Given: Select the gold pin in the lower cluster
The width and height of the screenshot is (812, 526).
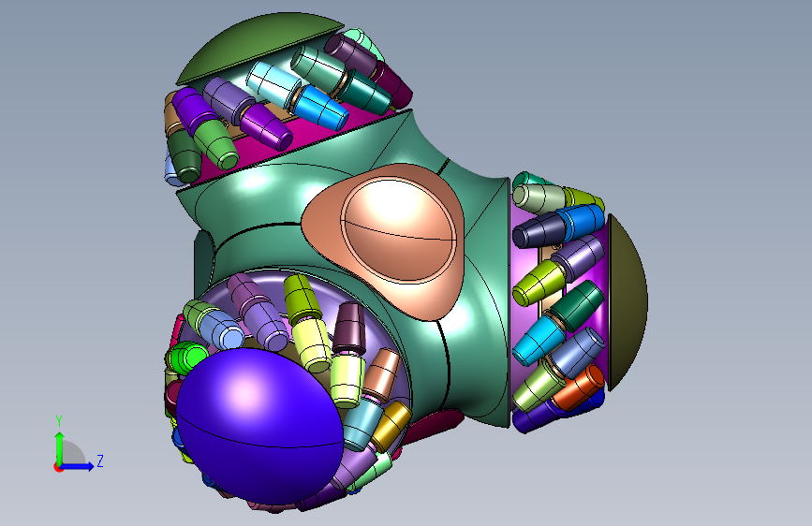Looking at the screenshot, I should click(x=391, y=426).
